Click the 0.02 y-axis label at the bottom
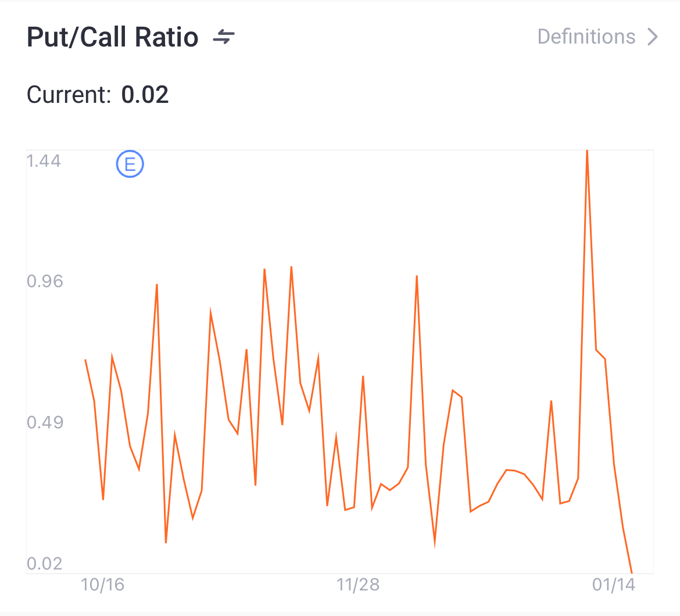This screenshot has width=680, height=616. click(44, 564)
